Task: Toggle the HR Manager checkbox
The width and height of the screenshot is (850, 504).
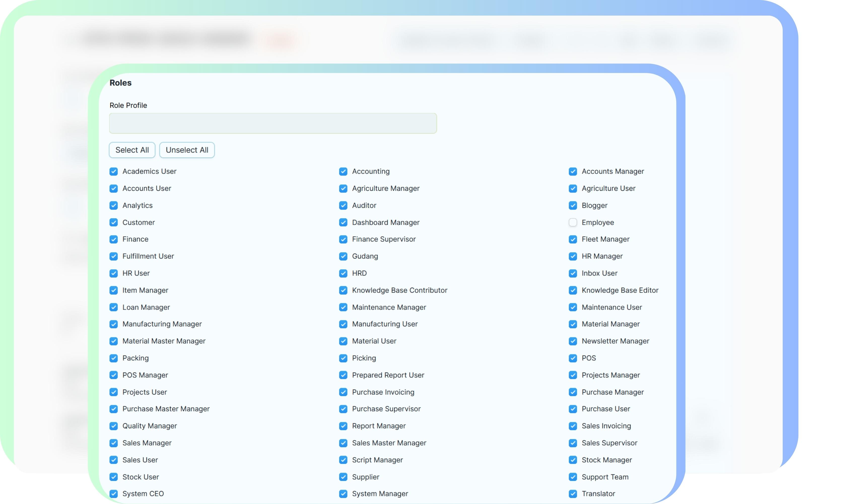Action: tap(573, 256)
